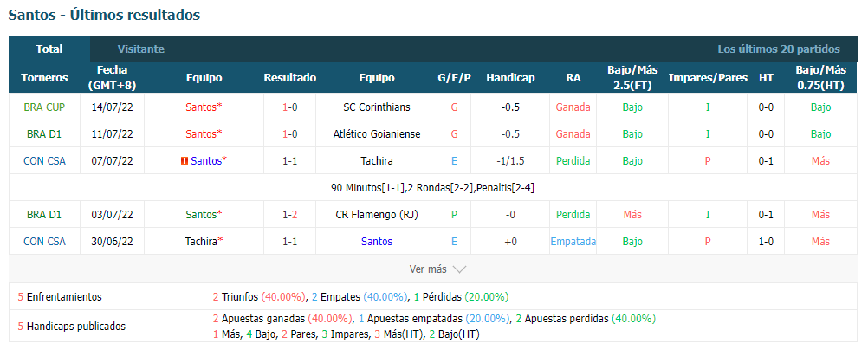This screenshot has width=868, height=350.
Task: Open SC Corinthians team link
Action: click(x=377, y=107)
